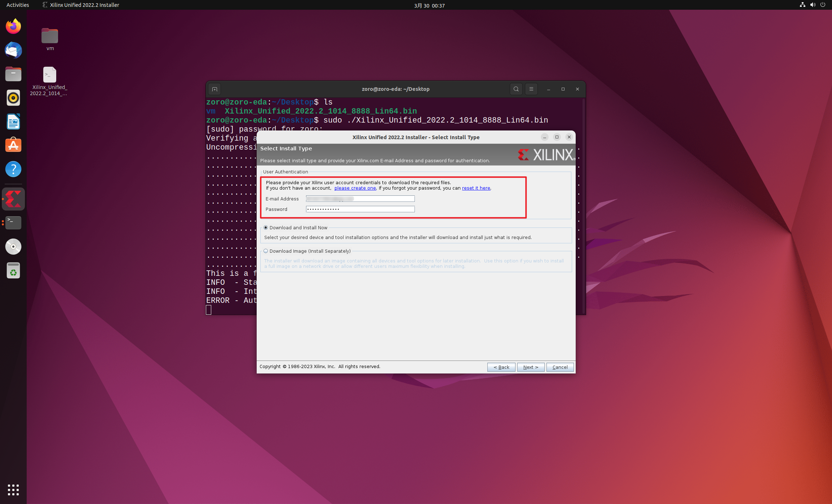Click the terminal window scrollbar
832x504 pixels.
tap(584, 206)
